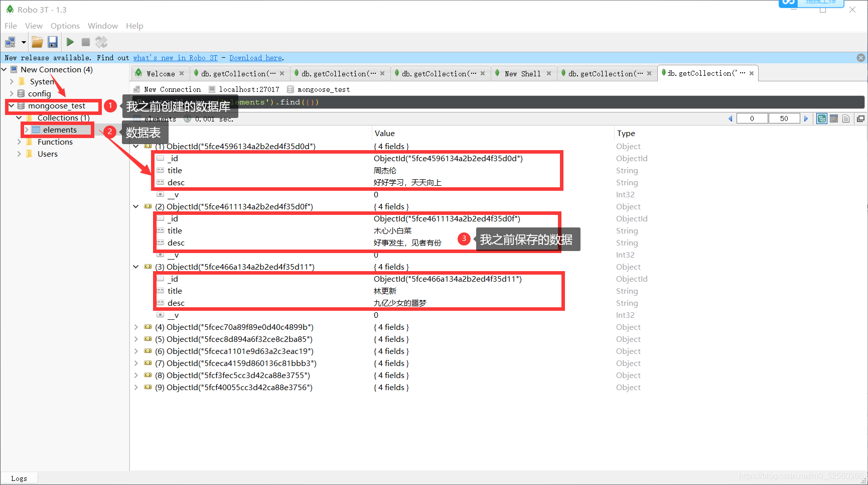Click the title value 林更新
868x485 pixels.
point(385,291)
